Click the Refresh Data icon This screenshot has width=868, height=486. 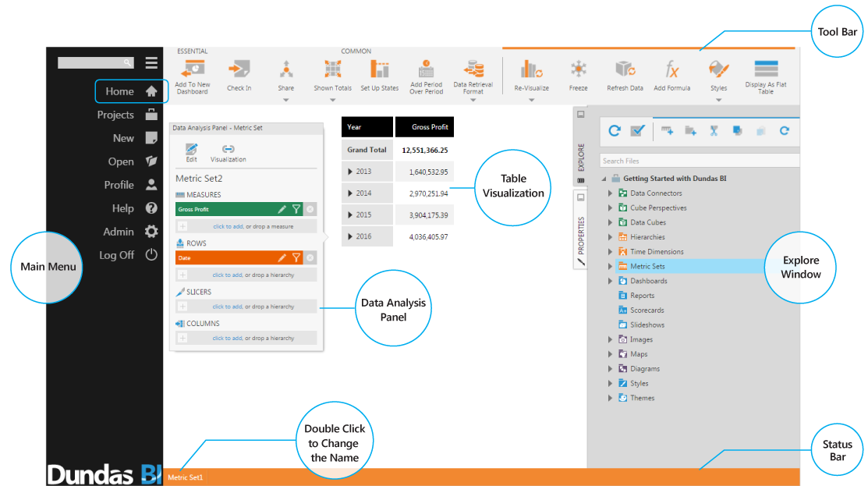(625, 69)
